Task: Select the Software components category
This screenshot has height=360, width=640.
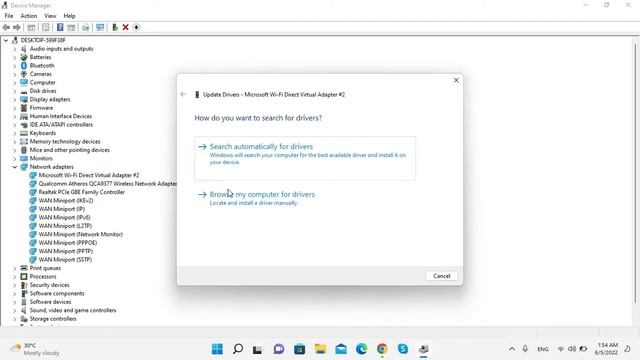Action: point(57,293)
